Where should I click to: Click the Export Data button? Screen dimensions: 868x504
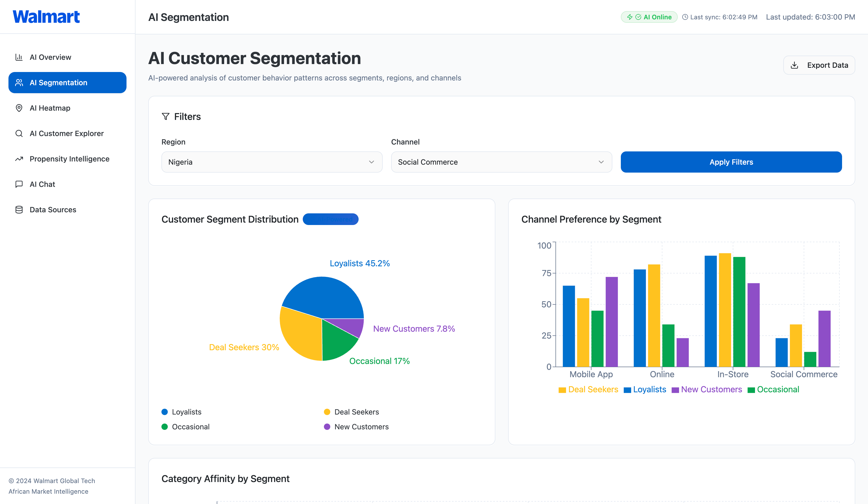pos(819,65)
